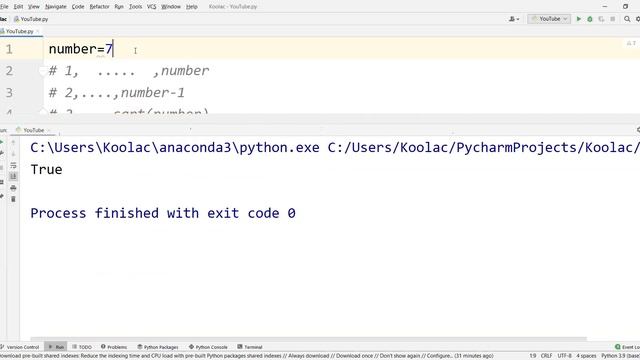The image size is (640, 360).
Task: Click the shared indexes notification message
Action: point(247,356)
